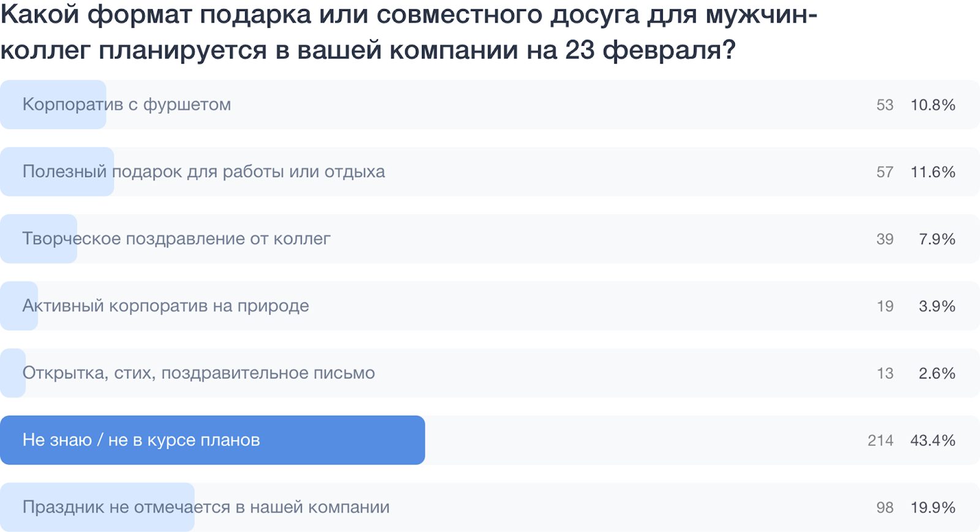The width and height of the screenshot is (980, 532).
Task: Select the '39' vote count value
Action: pos(884,239)
